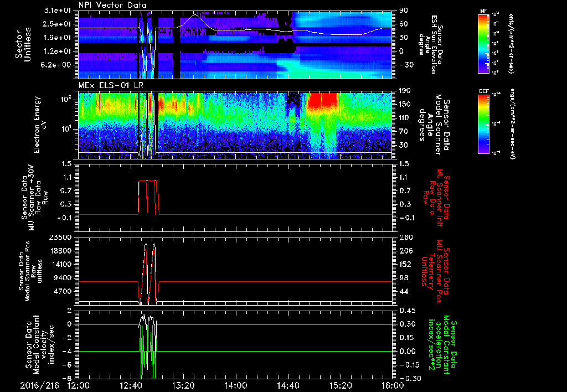Image resolution: width=567 pixels, height=392 pixels.
Task: Click the '3.1e+01' sector tick label
Action: tap(58, 11)
